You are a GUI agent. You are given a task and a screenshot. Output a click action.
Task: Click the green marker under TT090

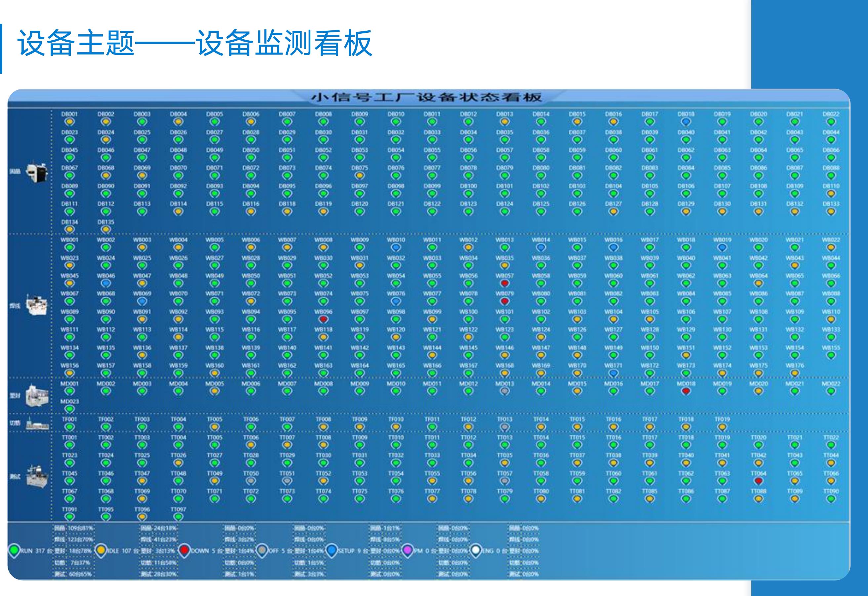click(x=831, y=499)
